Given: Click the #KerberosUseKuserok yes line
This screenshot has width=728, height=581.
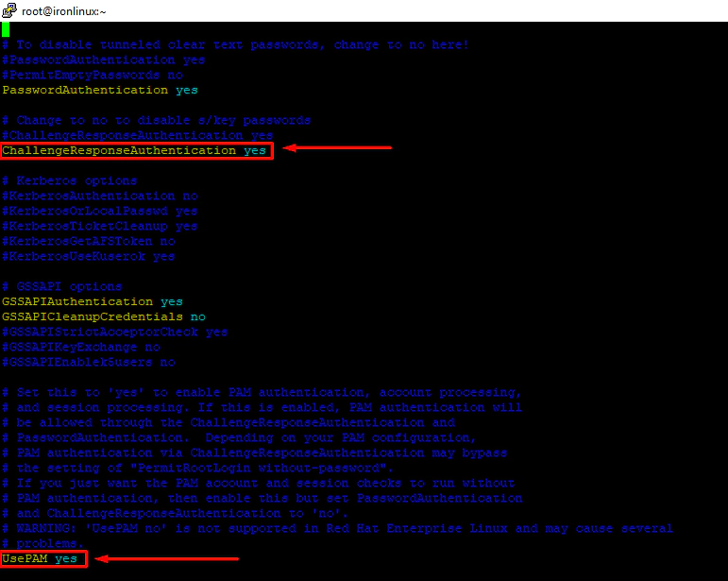Looking at the screenshot, I should click(88, 256).
